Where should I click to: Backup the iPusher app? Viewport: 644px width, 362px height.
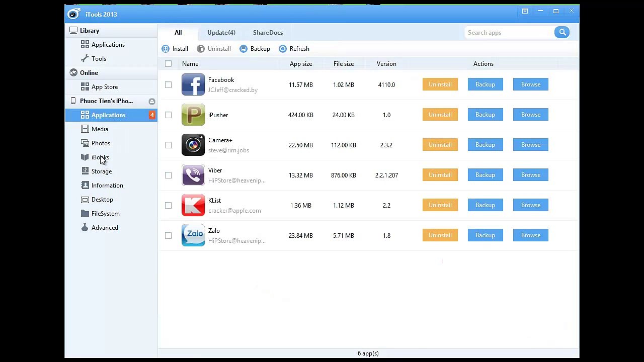[486, 115]
